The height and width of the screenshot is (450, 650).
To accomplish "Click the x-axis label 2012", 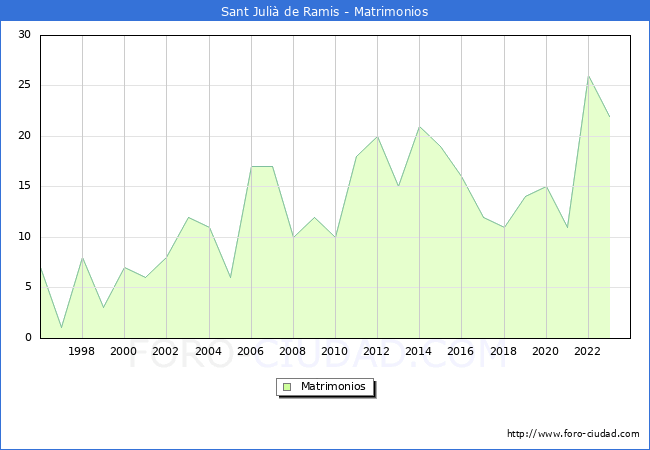I will pos(376,351).
